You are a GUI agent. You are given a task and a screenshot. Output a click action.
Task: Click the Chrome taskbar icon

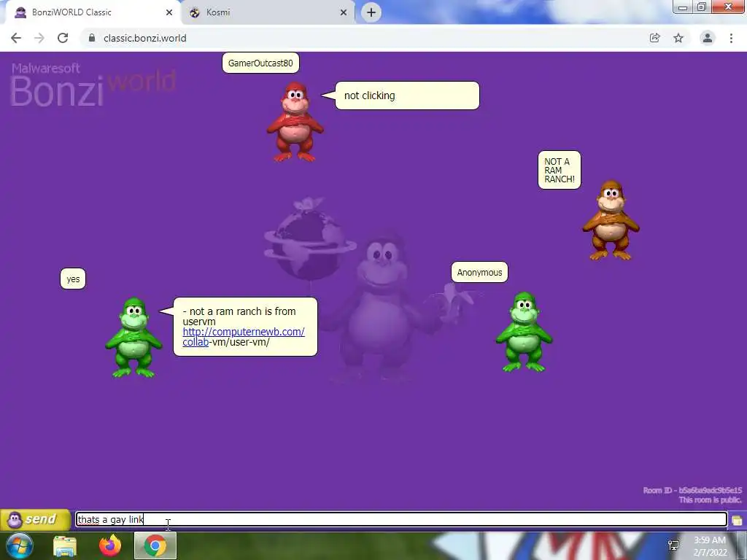click(x=155, y=545)
